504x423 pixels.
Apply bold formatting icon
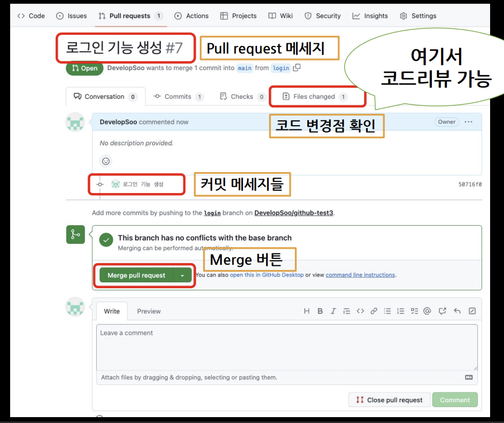point(320,311)
